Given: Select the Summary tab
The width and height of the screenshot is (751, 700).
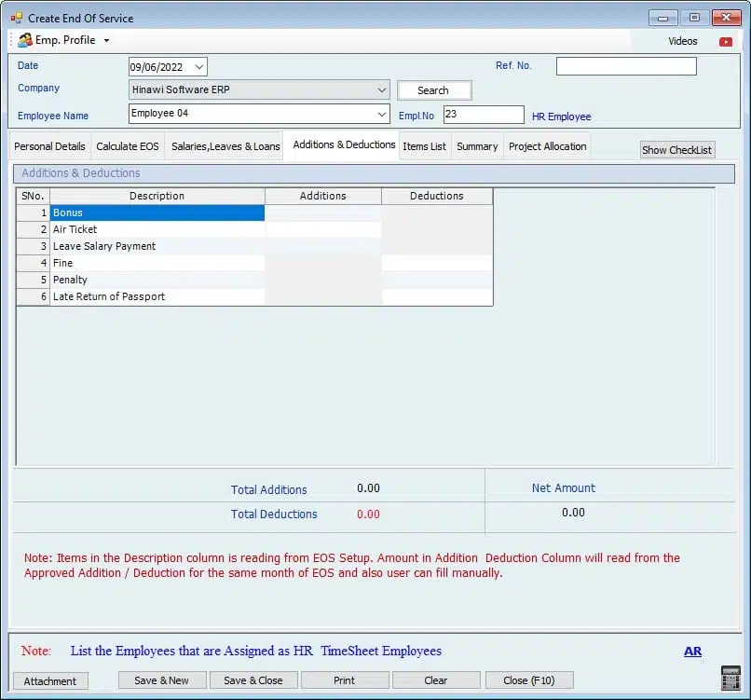Looking at the screenshot, I should click(x=477, y=146).
